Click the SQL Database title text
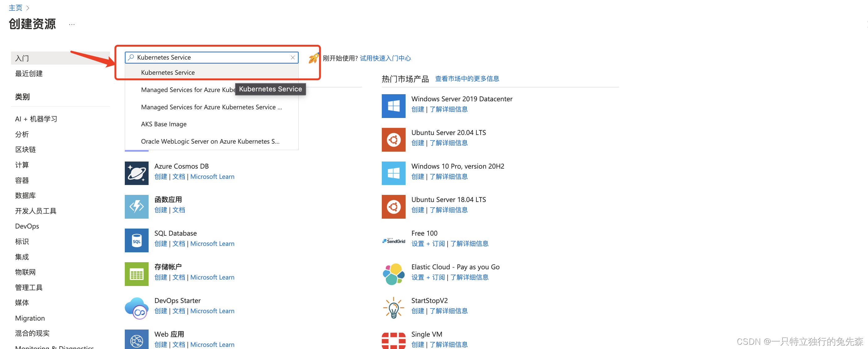Viewport: 868px width, 349px height. (175, 233)
